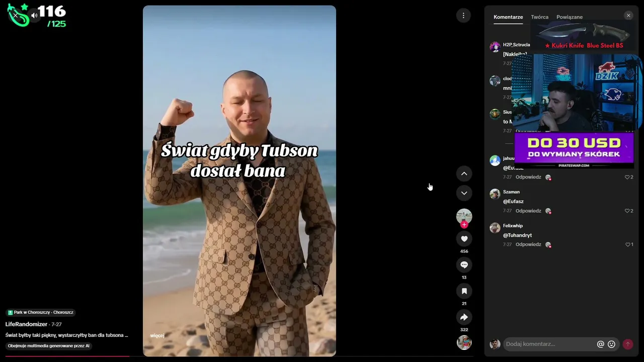Screen dimensions: 644x362
Task: Mute the video using the speaker icon
Action: [34, 16]
